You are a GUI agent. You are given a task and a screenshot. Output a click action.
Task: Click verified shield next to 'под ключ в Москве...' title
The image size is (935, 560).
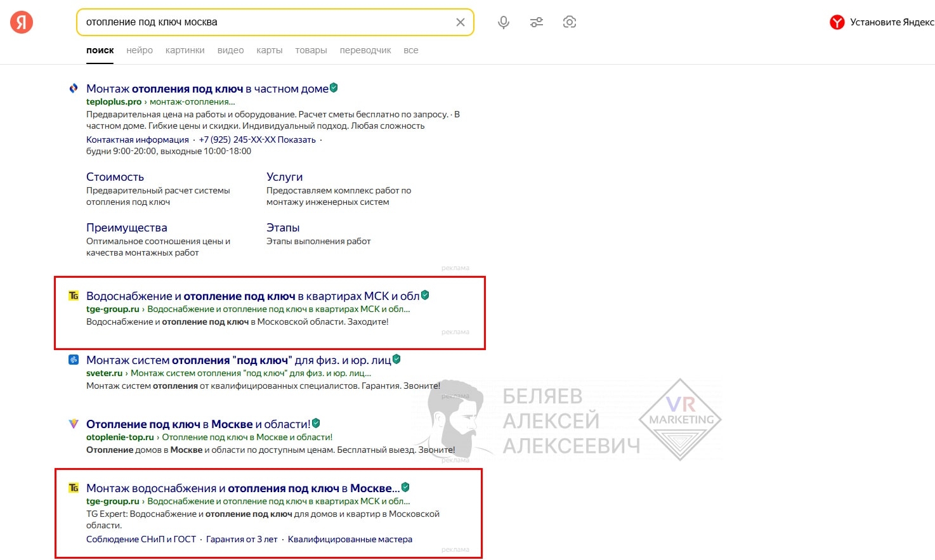[x=405, y=488]
